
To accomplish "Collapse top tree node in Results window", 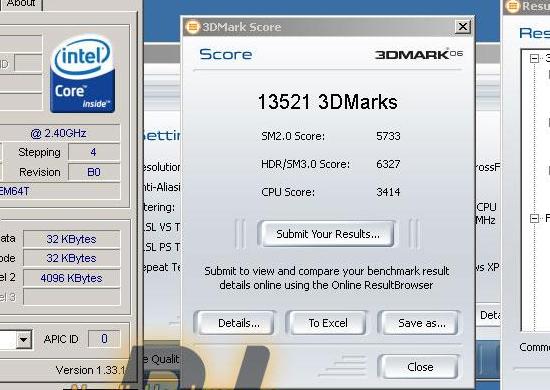I will pos(534,59).
